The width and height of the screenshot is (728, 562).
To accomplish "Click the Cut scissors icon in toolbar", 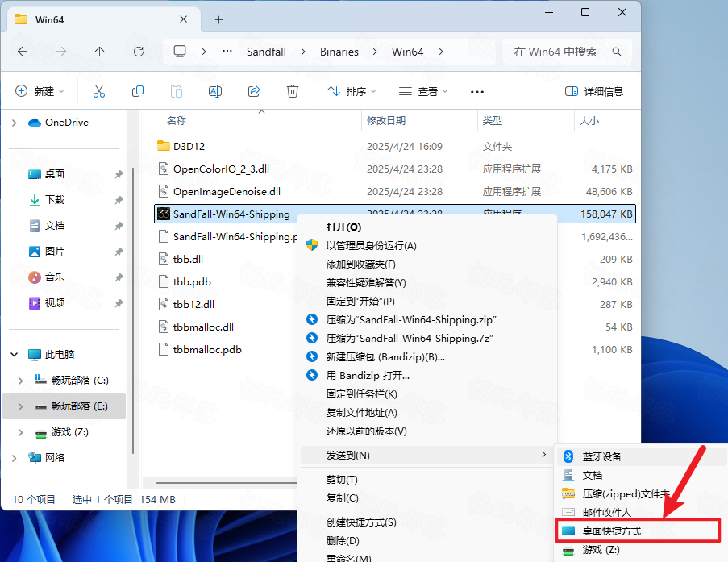I will click(x=99, y=91).
